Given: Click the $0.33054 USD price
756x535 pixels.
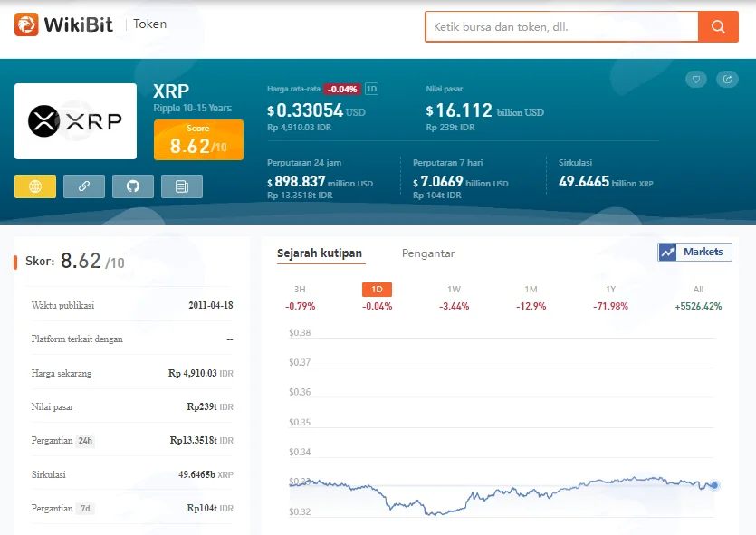Looking at the screenshot, I should (316, 110).
